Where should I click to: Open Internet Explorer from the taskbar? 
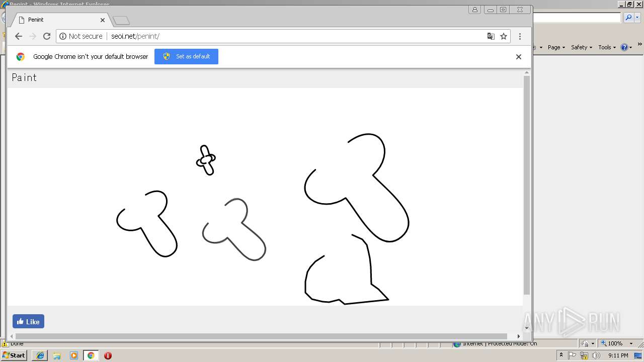point(40,355)
